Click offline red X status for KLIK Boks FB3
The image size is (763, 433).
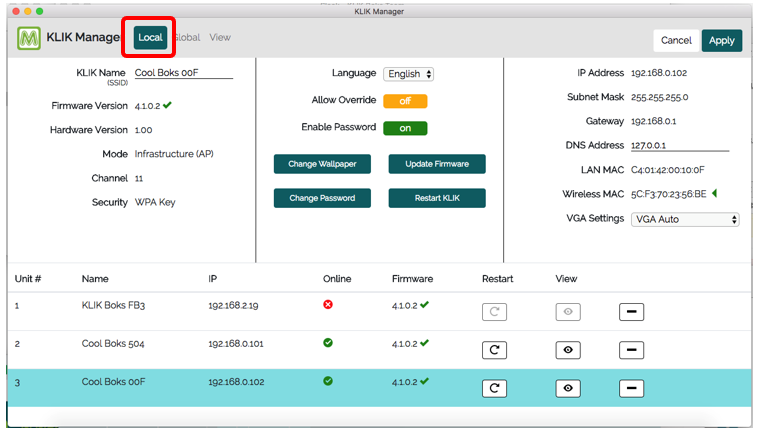click(x=328, y=305)
